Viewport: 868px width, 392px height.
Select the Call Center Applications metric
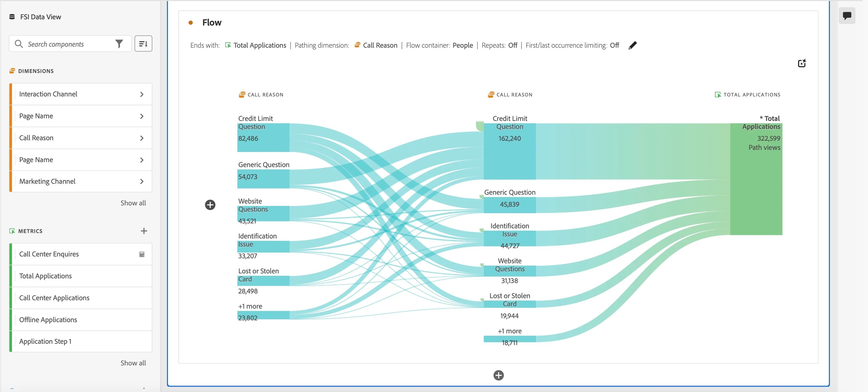click(x=81, y=298)
